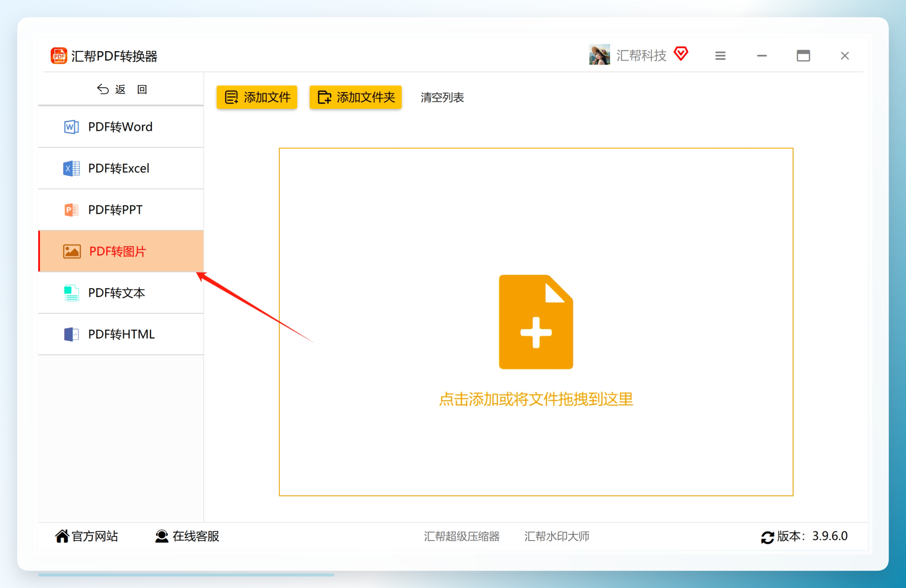Click 清空列表 to clear the list
This screenshot has height=588, width=906.
[x=442, y=97]
